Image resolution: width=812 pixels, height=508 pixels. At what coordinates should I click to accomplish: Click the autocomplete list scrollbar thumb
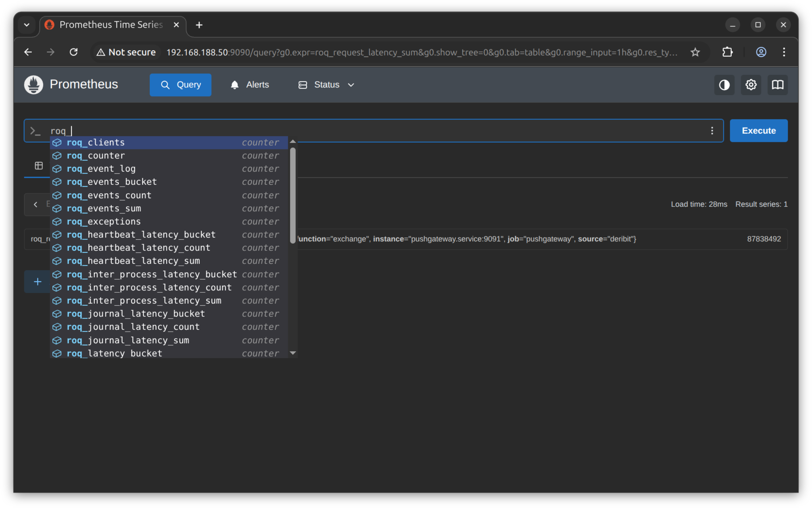[x=293, y=196]
